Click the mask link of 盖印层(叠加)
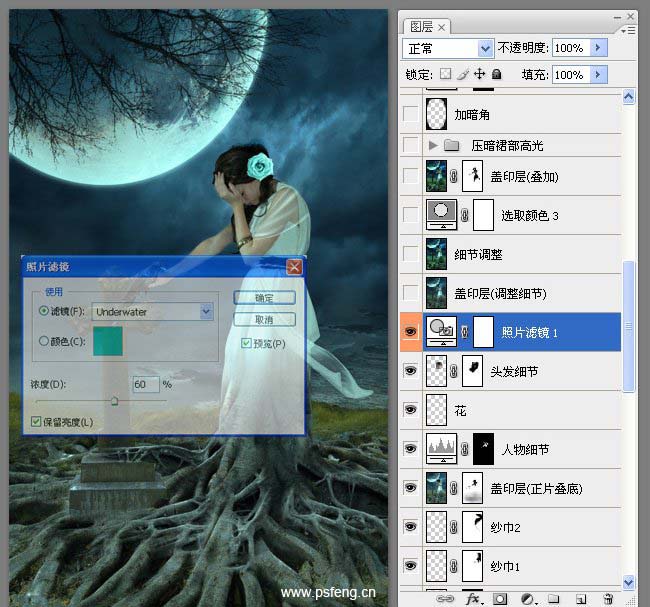This screenshot has width=650, height=607. coord(454,176)
